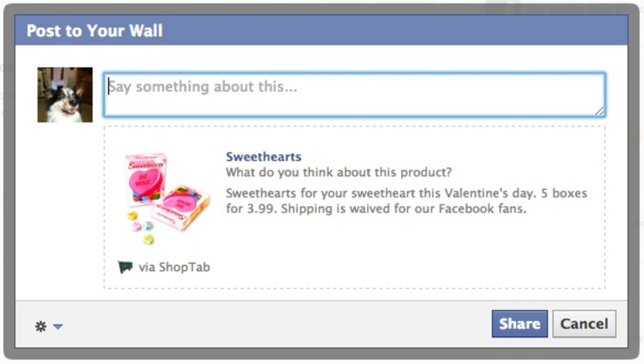Click the resize handle of the comment box
The height and width of the screenshot is (364, 644).
599,112
